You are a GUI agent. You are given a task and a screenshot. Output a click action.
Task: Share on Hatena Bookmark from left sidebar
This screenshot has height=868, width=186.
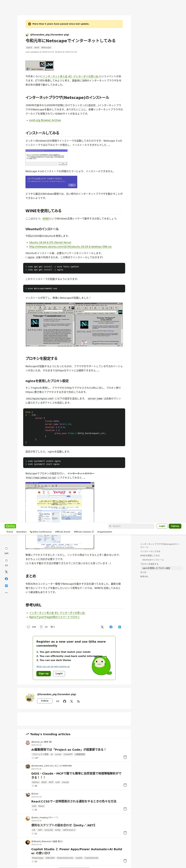[6, 586]
